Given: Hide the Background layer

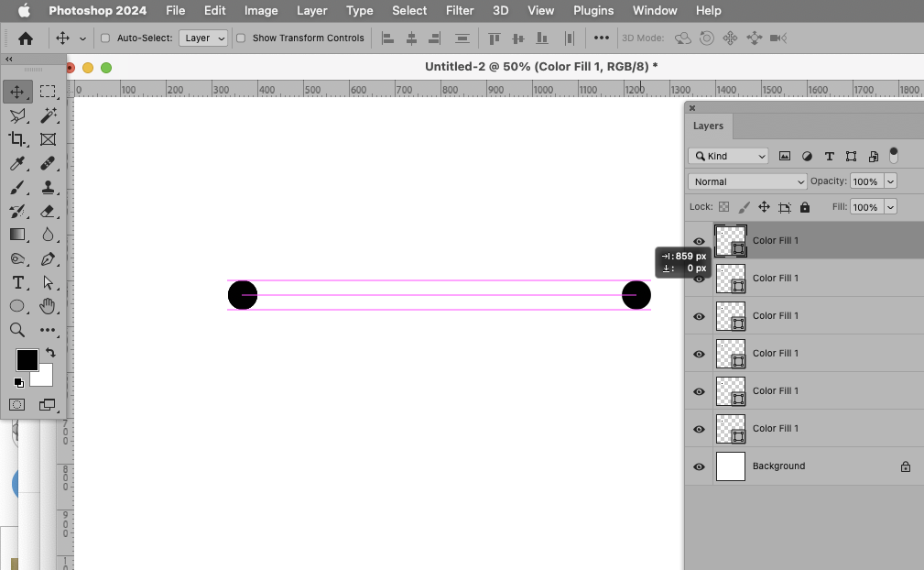Looking at the screenshot, I should [698, 466].
